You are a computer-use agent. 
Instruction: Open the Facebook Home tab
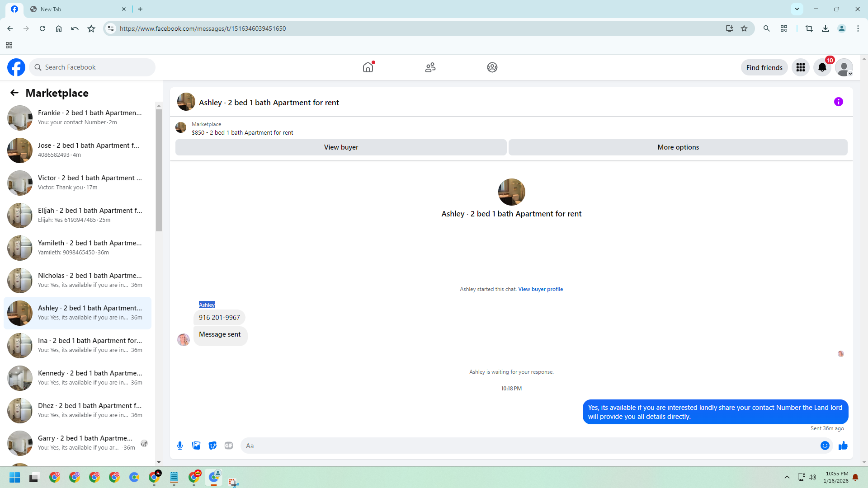(368, 67)
